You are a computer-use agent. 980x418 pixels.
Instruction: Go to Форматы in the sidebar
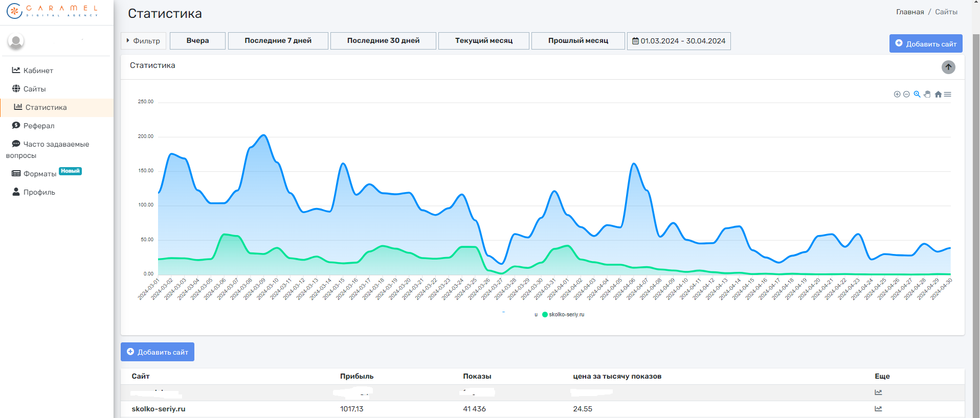[39, 174]
